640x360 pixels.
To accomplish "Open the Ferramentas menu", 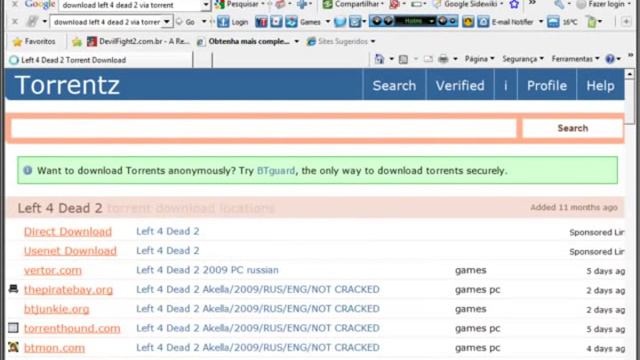I will tap(575, 59).
